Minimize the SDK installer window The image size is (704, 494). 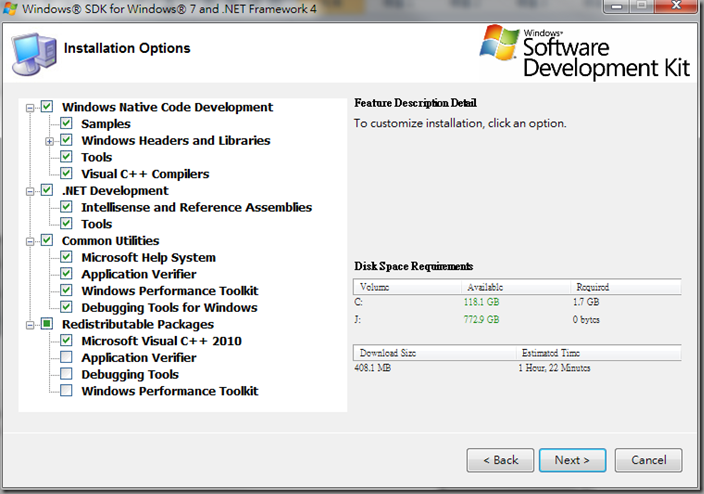[616, 6]
